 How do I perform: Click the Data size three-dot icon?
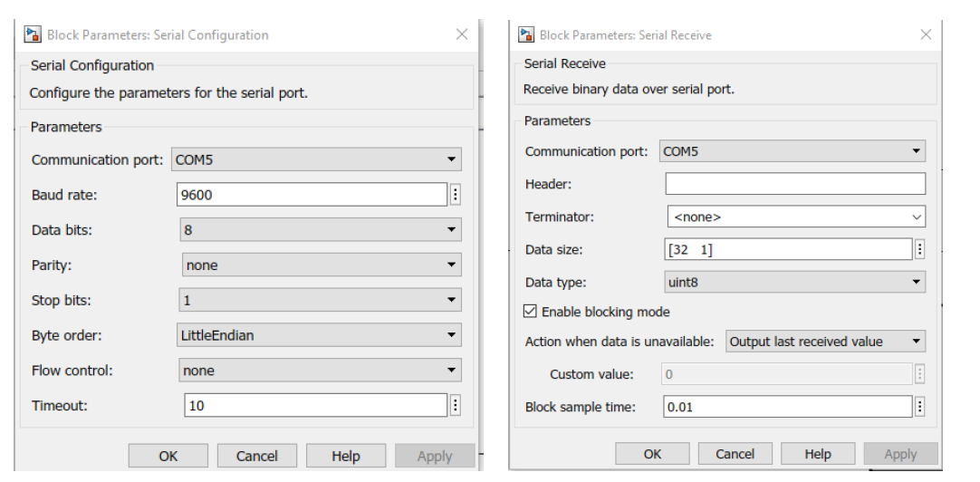(919, 249)
